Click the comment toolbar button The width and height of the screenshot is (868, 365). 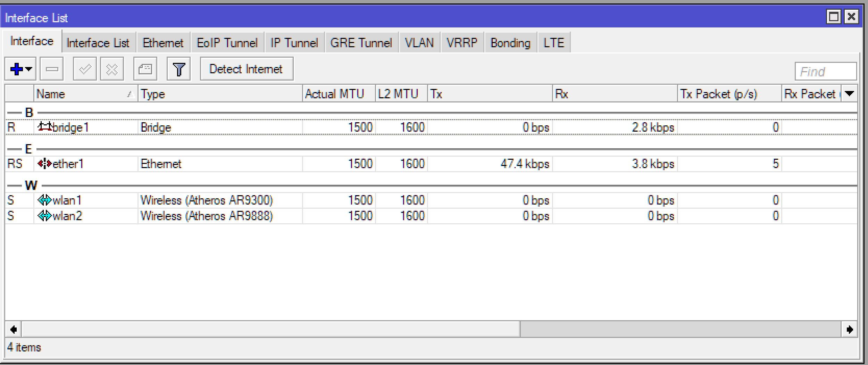(x=145, y=69)
